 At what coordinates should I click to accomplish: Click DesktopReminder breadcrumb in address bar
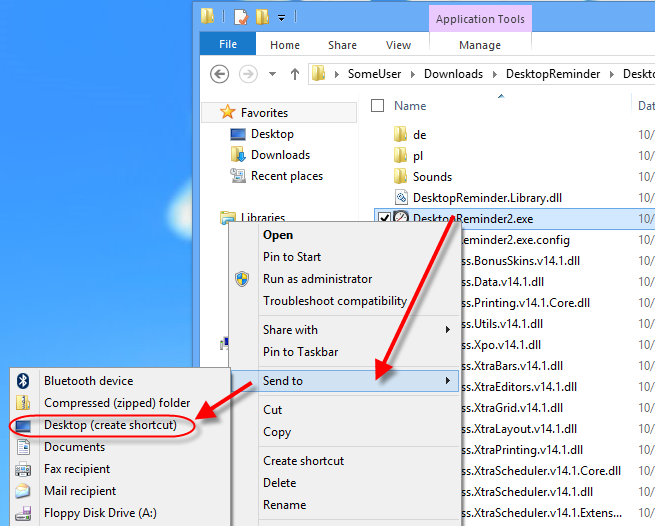(x=553, y=74)
